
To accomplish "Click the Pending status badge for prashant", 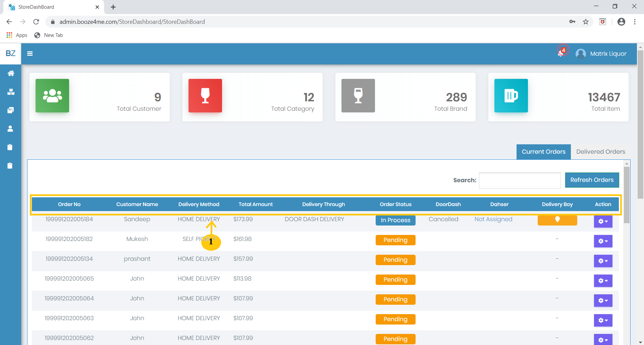I will click(x=395, y=260).
